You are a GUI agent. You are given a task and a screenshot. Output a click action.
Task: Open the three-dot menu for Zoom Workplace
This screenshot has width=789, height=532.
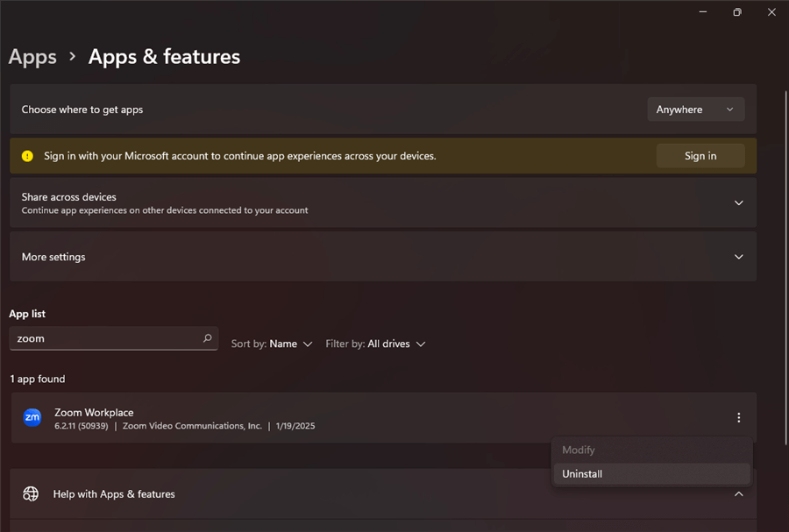coord(738,418)
